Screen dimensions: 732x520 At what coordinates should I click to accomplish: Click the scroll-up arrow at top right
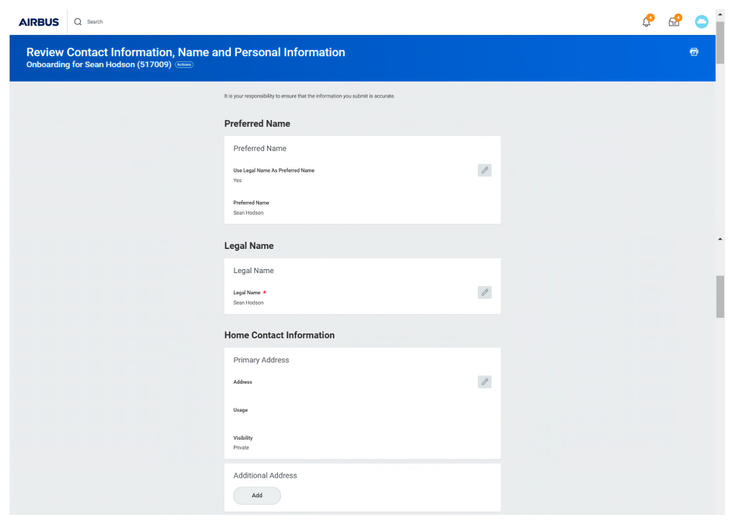(720, 14)
